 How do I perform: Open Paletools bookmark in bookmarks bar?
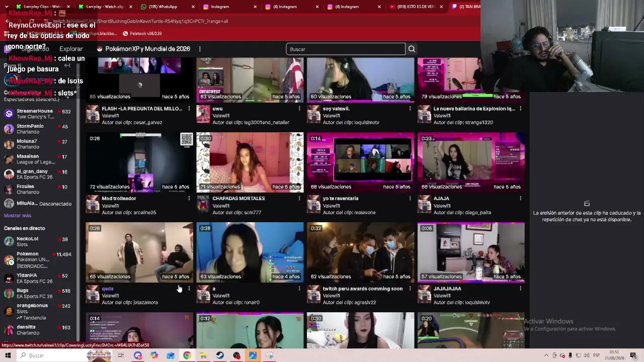point(142,33)
